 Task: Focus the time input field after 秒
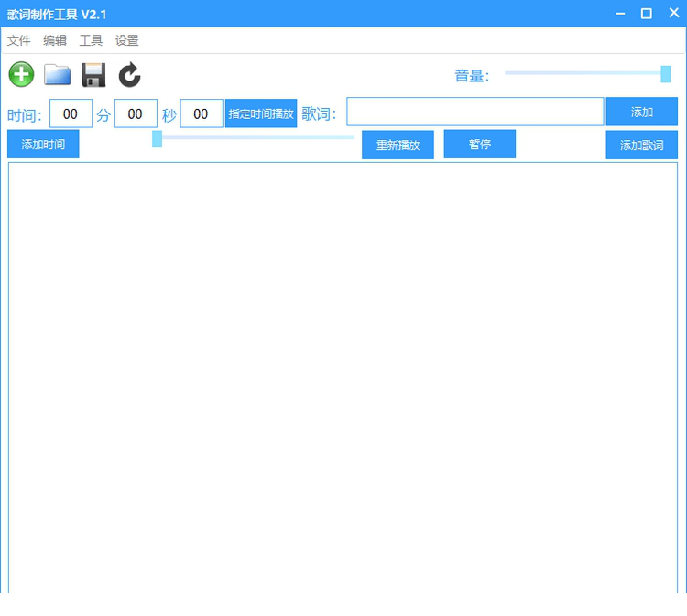[202, 113]
